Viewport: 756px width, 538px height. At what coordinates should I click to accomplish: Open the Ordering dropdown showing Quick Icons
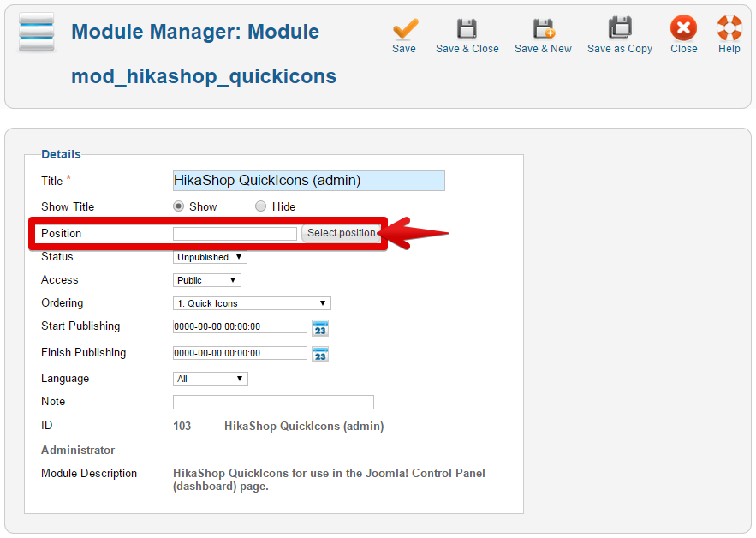coord(252,303)
